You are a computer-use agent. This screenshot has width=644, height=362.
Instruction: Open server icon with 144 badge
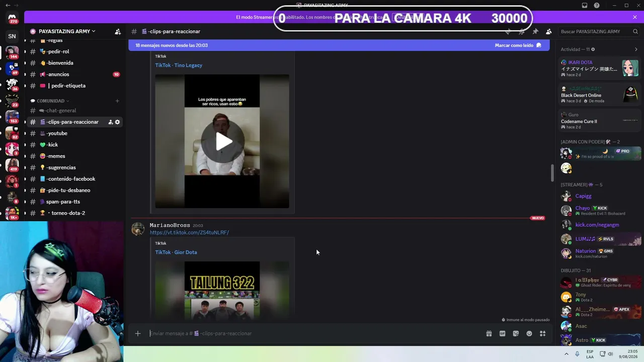[x=12, y=52]
